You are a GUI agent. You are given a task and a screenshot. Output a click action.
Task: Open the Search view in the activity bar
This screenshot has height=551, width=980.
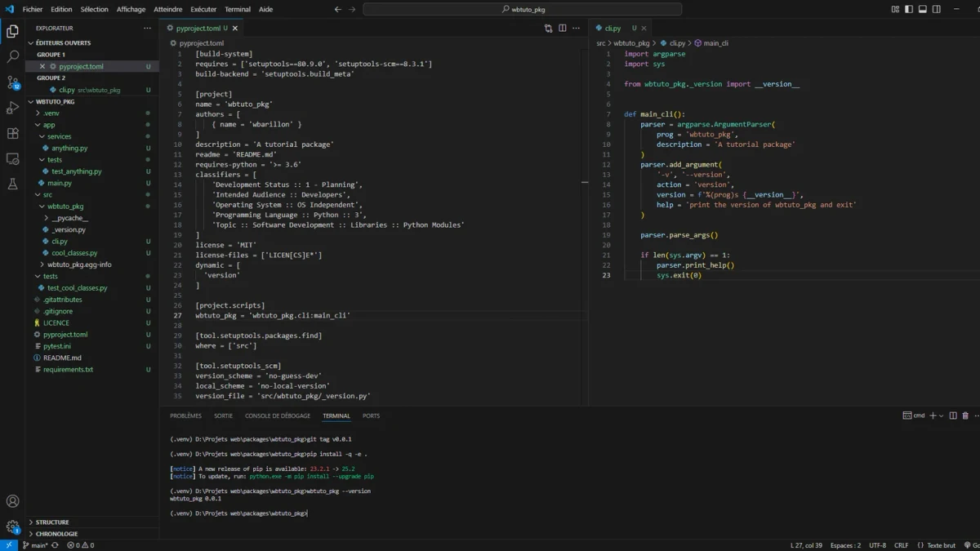(x=12, y=57)
